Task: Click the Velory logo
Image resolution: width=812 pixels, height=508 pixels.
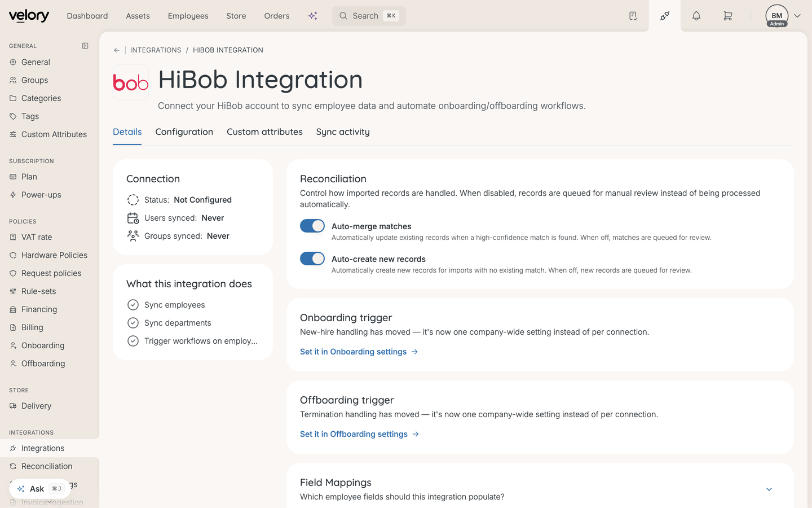Action: (x=29, y=16)
